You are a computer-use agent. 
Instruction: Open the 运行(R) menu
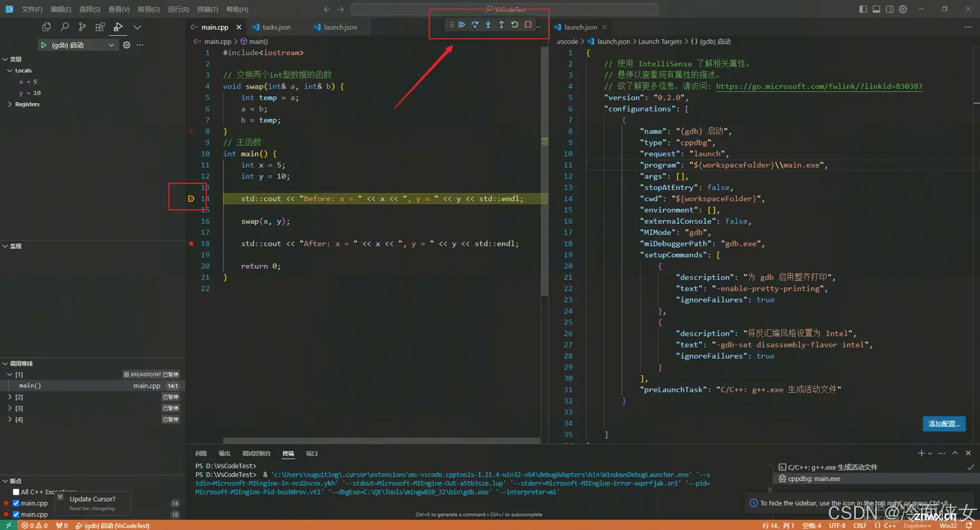tap(178, 9)
